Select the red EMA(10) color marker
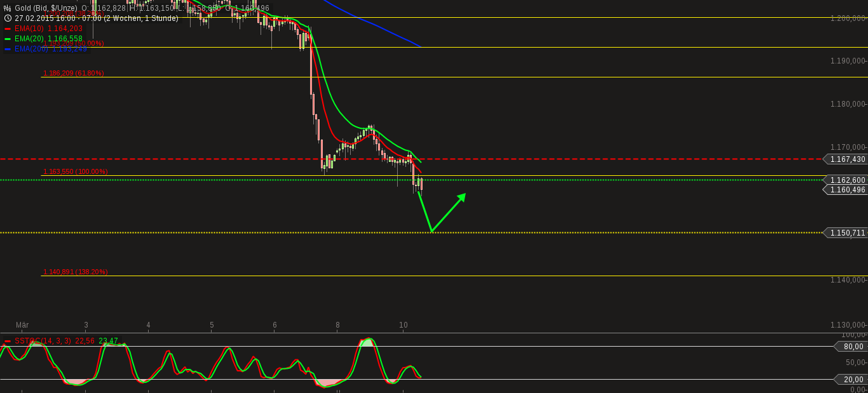This screenshot has height=393, width=868. (8, 29)
